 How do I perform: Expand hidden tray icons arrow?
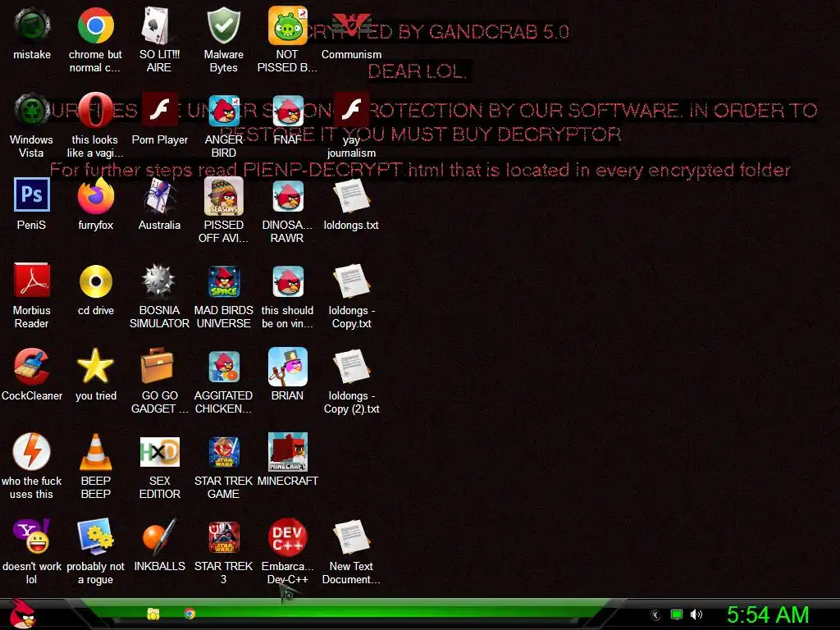pos(655,615)
